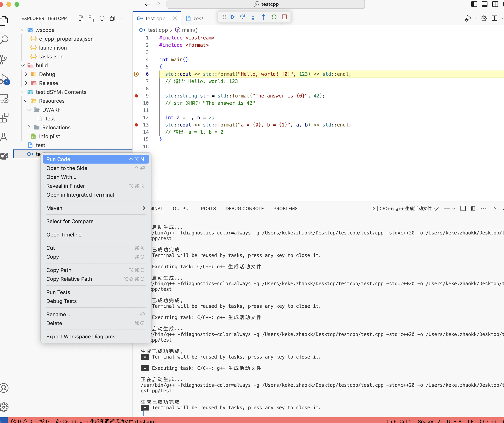Image resolution: width=504 pixels, height=423 pixels.
Task: Click the debug Continue button
Action: [232, 17]
